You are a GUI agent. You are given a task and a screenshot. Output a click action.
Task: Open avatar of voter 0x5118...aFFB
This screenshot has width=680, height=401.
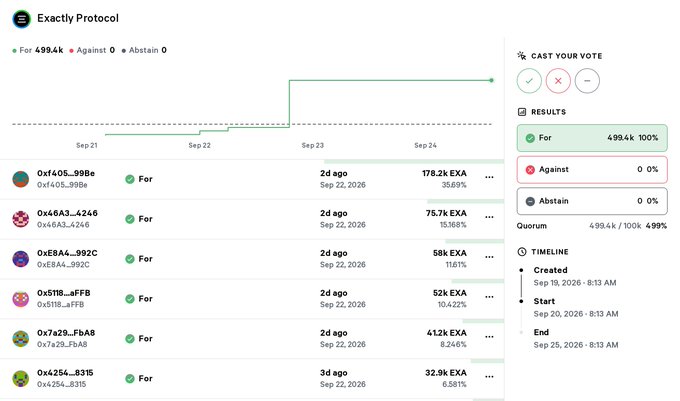(x=20, y=299)
